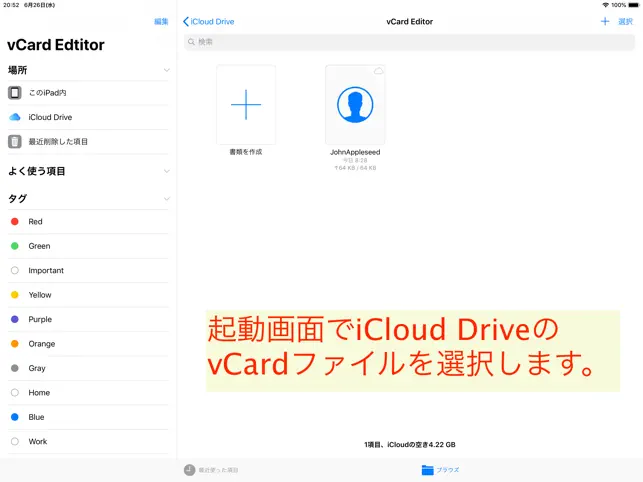This screenshot has width=643, height=482.
Task: Tap the empty circle next to Home
Action: click(15, 393)
